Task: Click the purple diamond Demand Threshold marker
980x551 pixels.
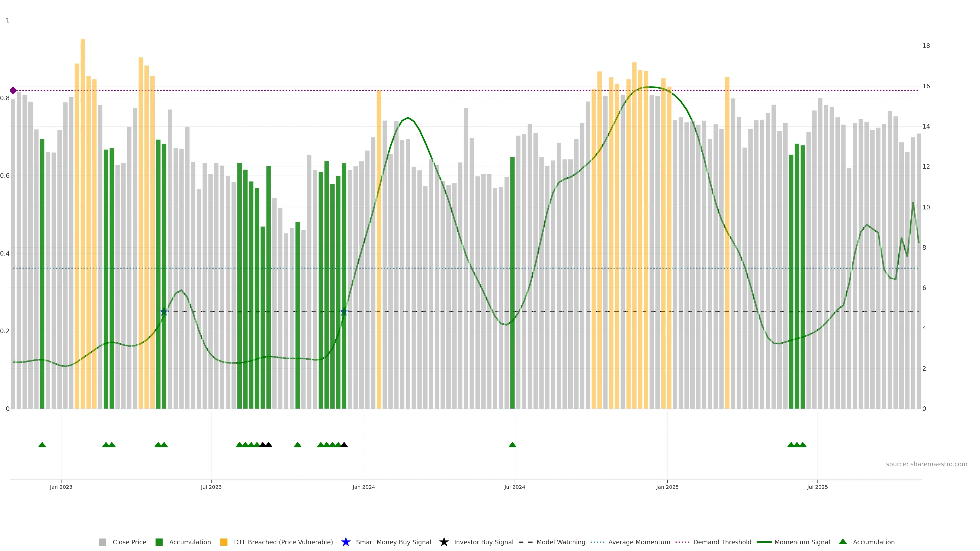Action: [x=13, y=91]
